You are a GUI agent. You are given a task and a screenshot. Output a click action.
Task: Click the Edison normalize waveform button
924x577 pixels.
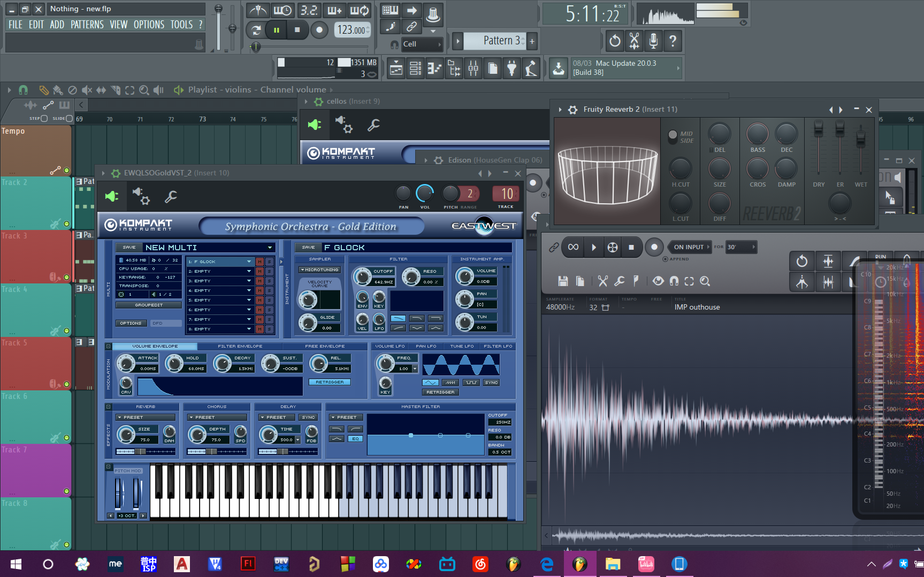pos(828,261)
